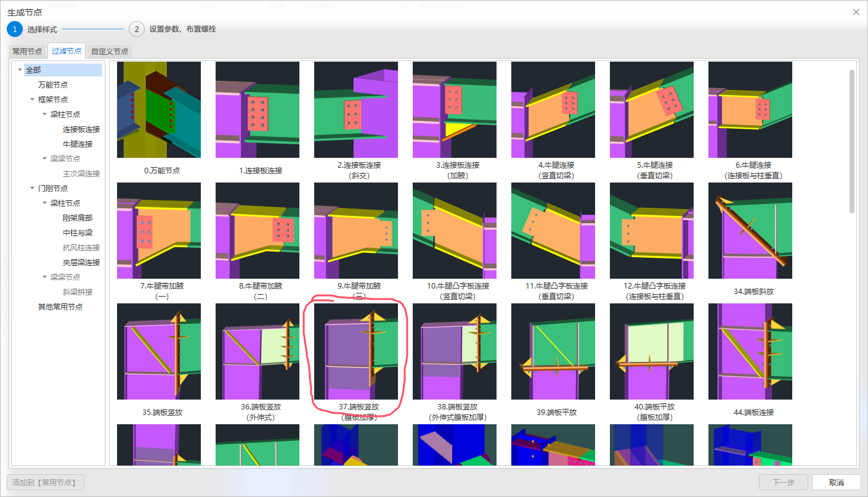Choose the 12.牛腿凸字板连接(连接板与柱垂直) thumbnail
This screenshot has width=868, height=497.
click(652, 231)
